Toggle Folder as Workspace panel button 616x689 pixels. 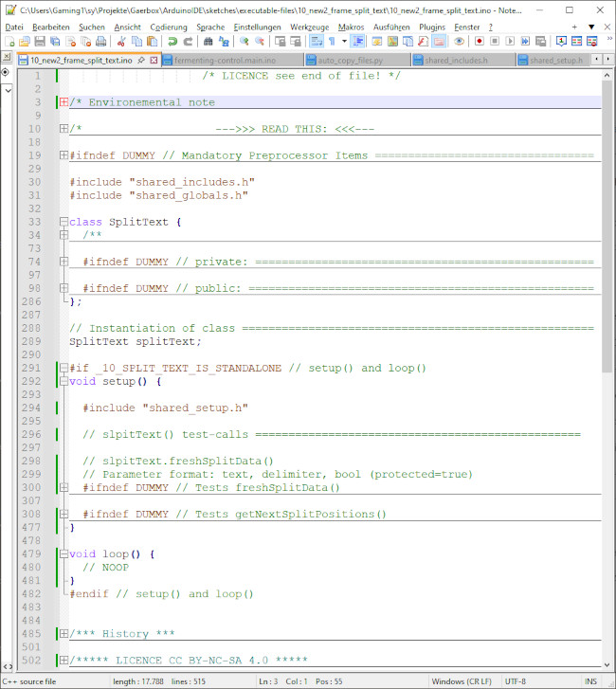tap(439, 42)
